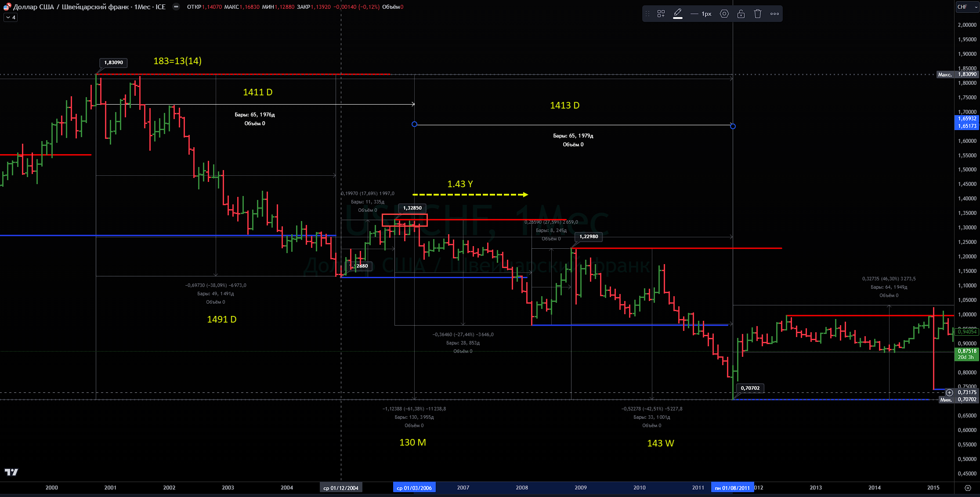
Task: Click the TradingView logo
Action: 11,472
